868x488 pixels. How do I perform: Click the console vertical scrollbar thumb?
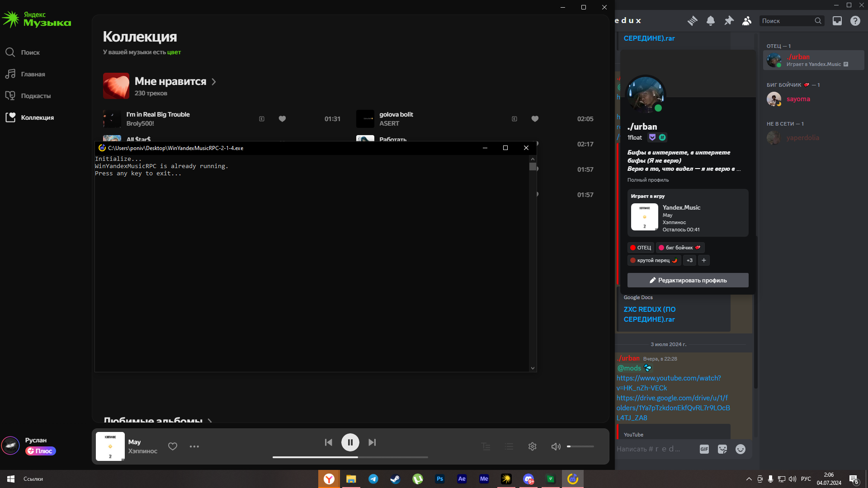[x=533, y=166]
